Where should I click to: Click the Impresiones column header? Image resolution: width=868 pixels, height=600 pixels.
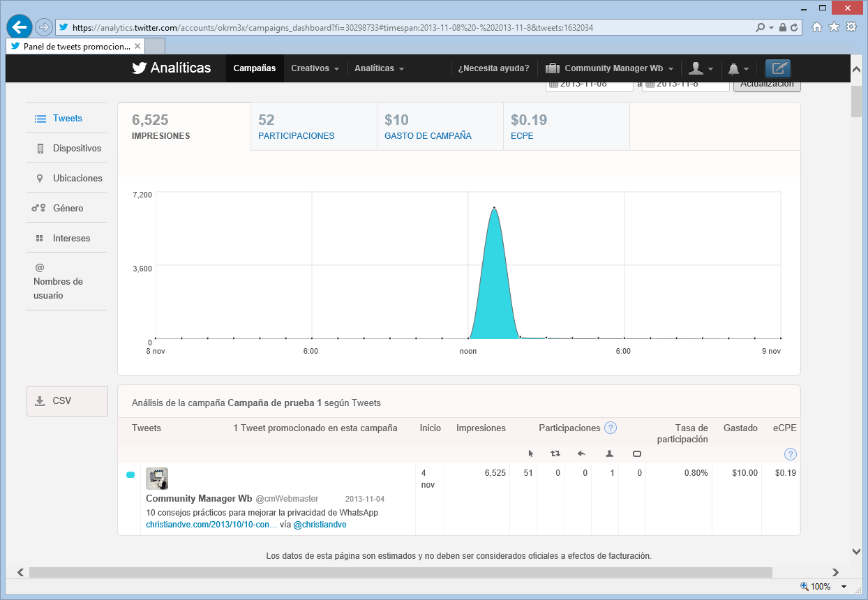point(481,428)
